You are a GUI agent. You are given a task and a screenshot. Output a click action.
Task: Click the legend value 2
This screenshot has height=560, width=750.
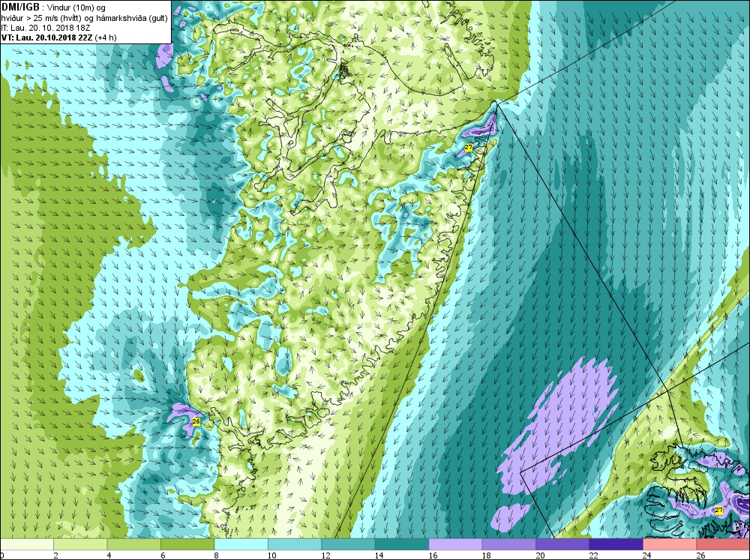coord(56,556)
